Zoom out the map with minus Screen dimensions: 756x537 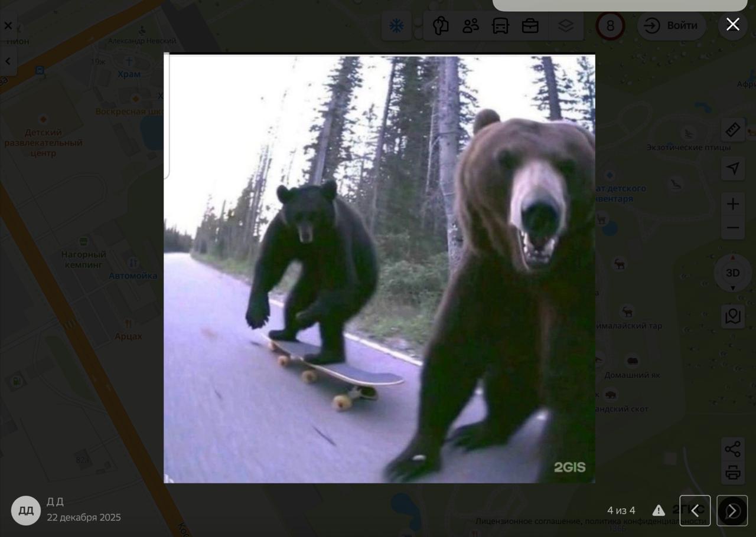(733, 228)
